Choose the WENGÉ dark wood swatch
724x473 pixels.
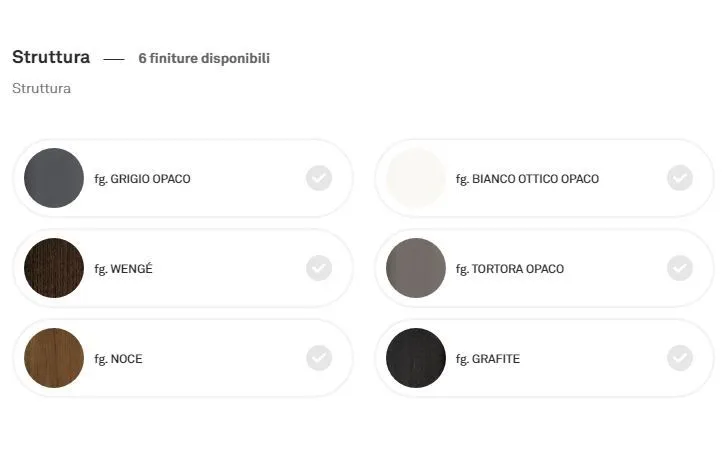point(54,268)
